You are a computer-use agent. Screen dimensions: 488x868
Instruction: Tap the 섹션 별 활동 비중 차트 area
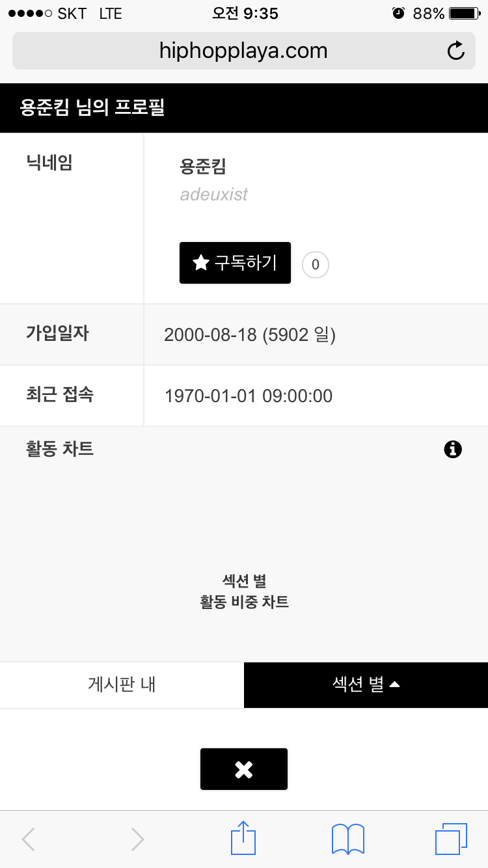pos(244,591)
